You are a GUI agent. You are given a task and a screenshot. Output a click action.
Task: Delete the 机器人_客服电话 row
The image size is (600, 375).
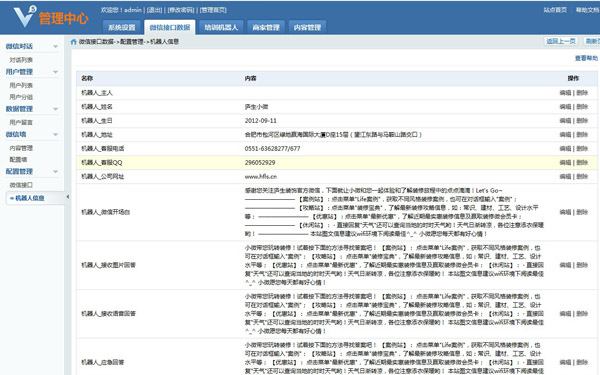(x=582, y=148)
